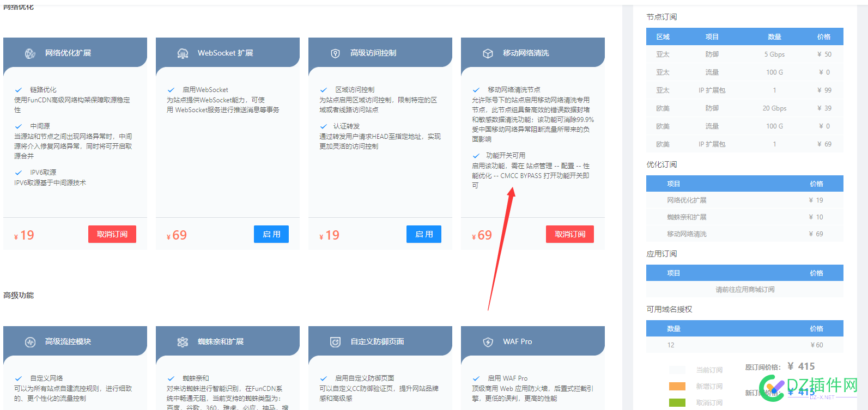Click the orange 新增订阅 legend swatch
Screen dimensions: 868x410
pyautogui.click(x=677, y=386)
